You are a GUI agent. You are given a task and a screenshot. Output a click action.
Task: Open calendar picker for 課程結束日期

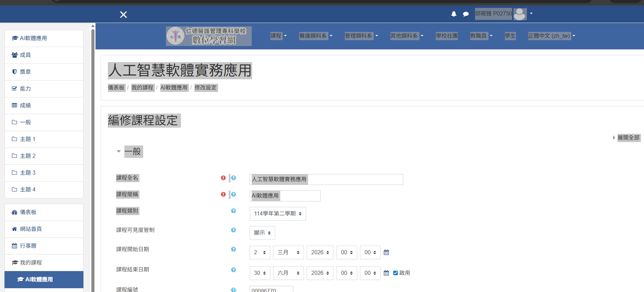(386, 273)
